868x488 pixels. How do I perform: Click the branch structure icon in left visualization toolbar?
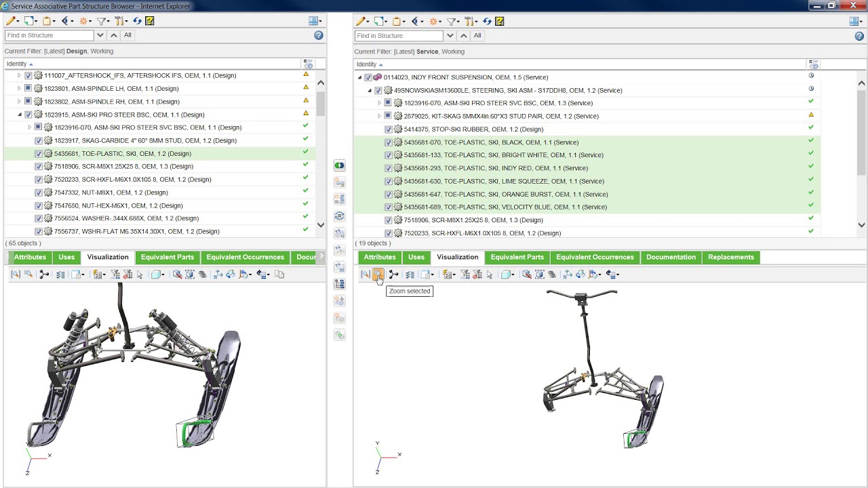tap(44, 274)
